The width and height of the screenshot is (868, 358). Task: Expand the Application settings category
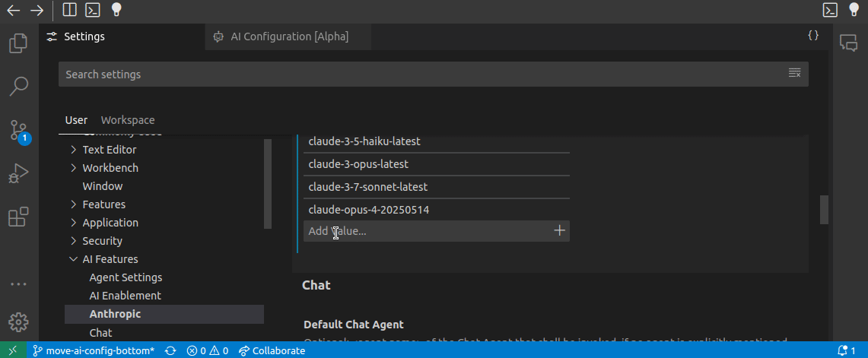[110, 223]
